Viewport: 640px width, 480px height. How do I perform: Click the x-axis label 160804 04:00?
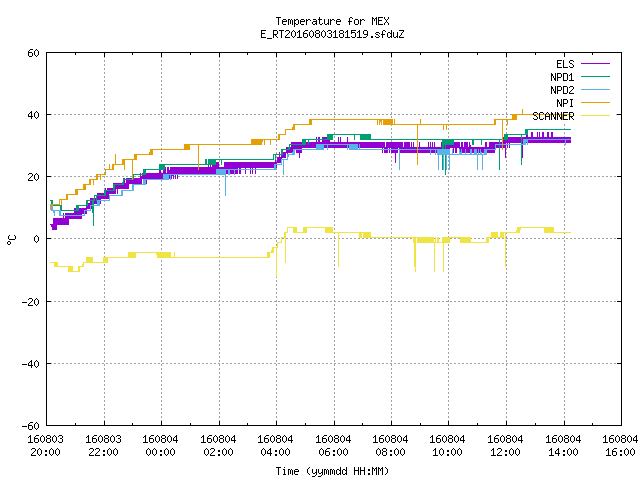276,446
